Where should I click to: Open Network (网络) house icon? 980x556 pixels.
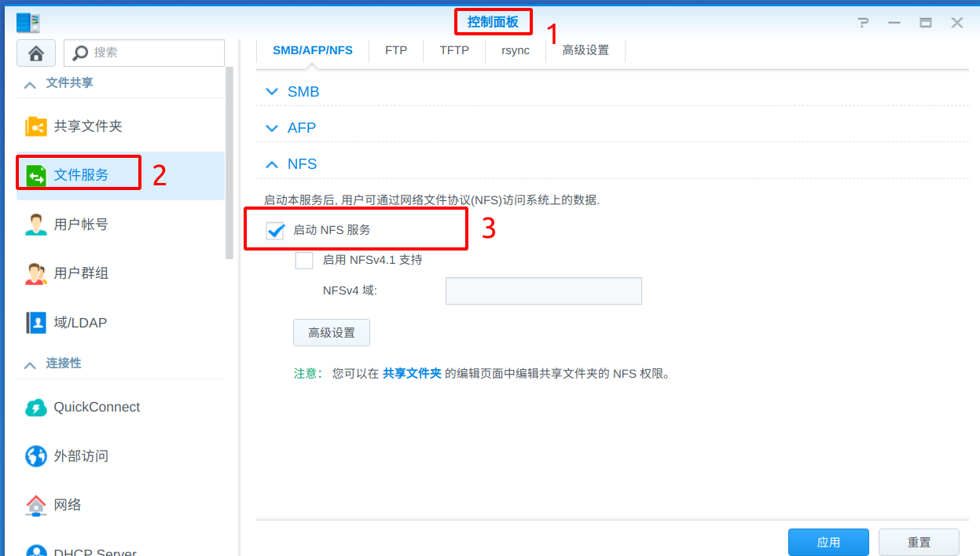[x=36, y=504]
